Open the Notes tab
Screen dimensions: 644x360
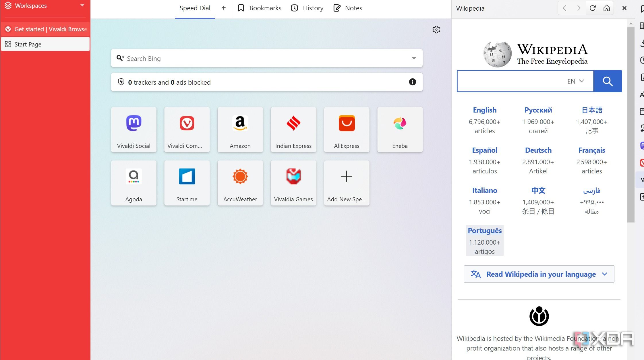348,8
